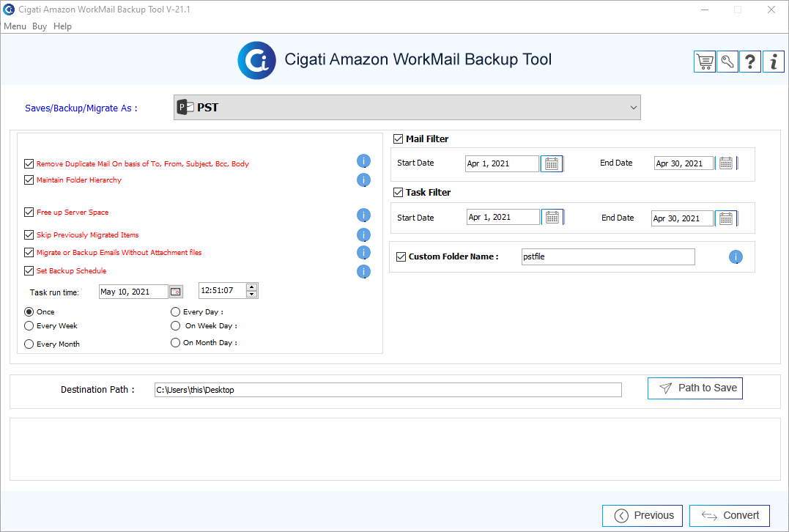The width and height of the screenshot is (789, 532).
Task: Click the Task run time label
Action: pos(54,292)
